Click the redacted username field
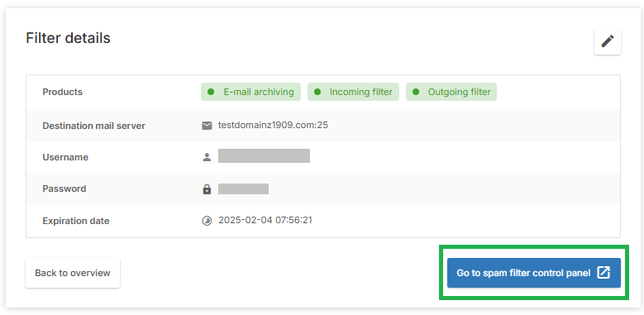Viewport: 644px width, 315px height. (x=264, y=156)
